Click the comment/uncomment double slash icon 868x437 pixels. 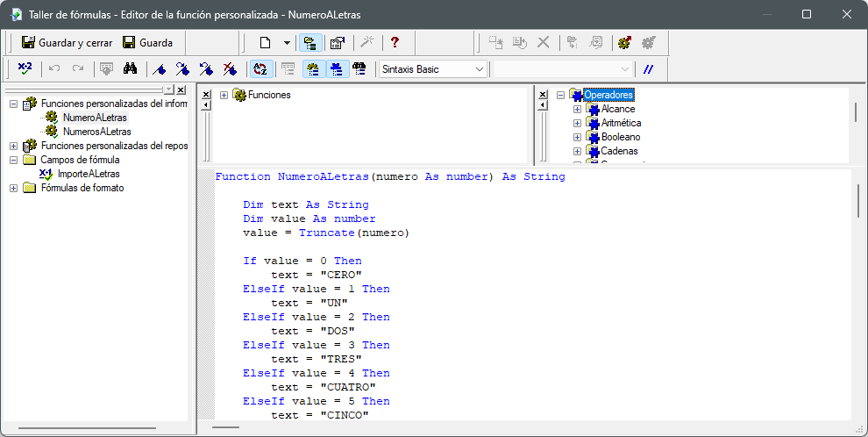649,68
